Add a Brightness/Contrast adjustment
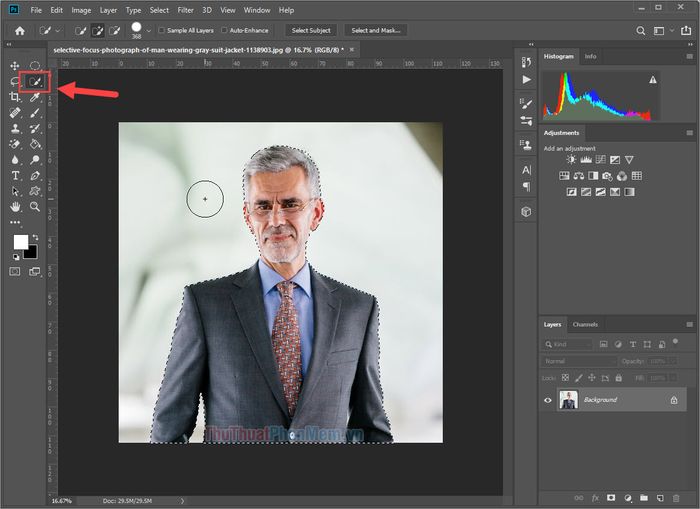700x509 pixels. click(x=571, y=160)
